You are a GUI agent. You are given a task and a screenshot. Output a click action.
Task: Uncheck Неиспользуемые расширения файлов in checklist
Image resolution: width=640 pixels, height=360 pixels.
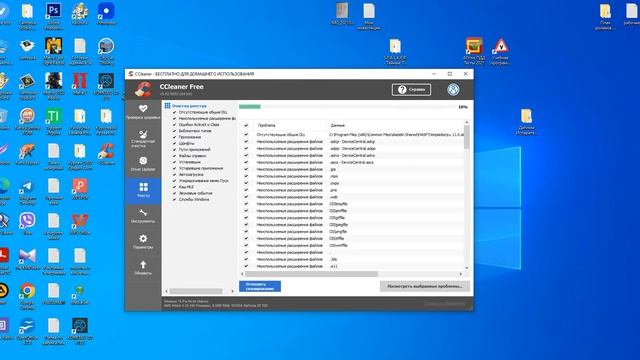point(174,118)
